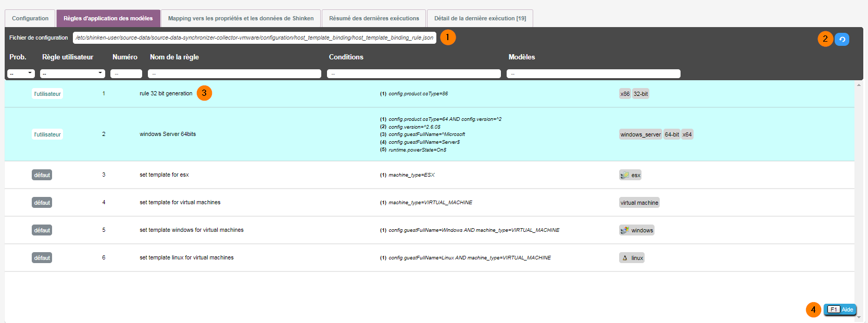Click the esx template icon tag

point(630,175)
